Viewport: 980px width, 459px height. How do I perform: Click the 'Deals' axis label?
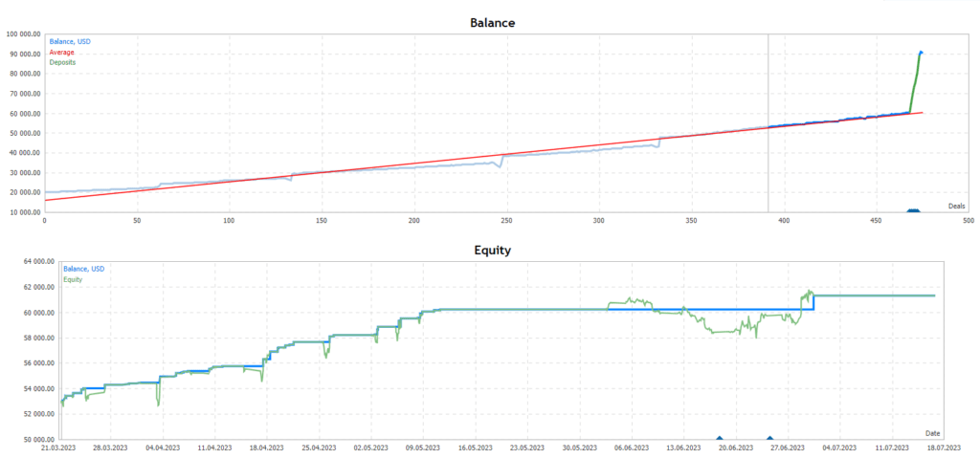956,206
